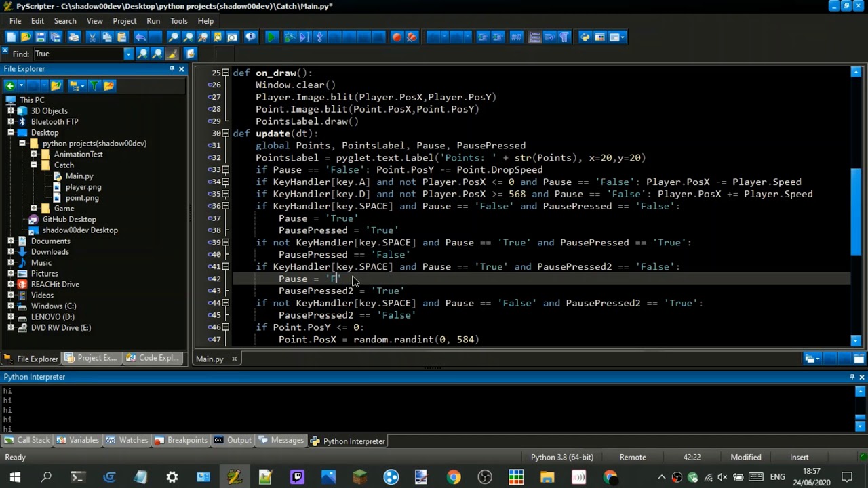Undo the last edit via toolbar

[x=140, y=37]
